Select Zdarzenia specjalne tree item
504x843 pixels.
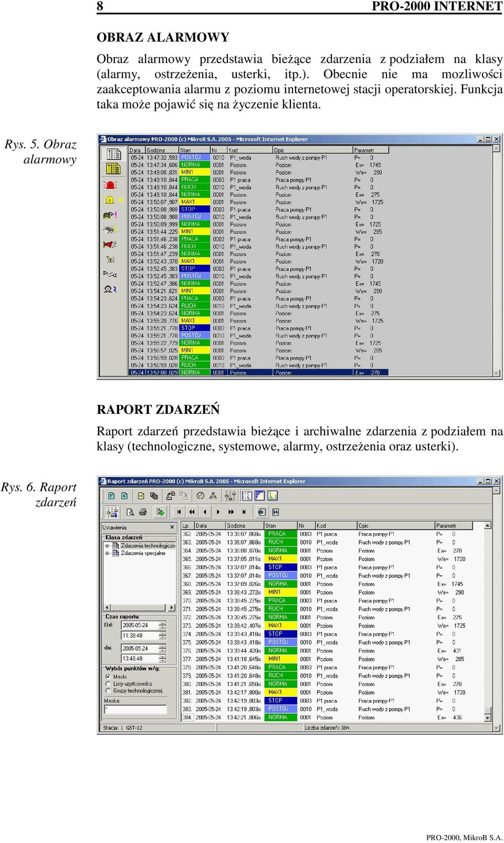coord(143,553)
